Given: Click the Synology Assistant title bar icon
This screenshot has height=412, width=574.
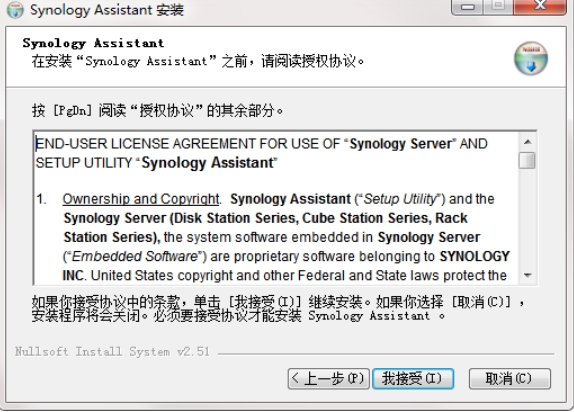Looking at the screenshot, I should (x=15, y=10).
